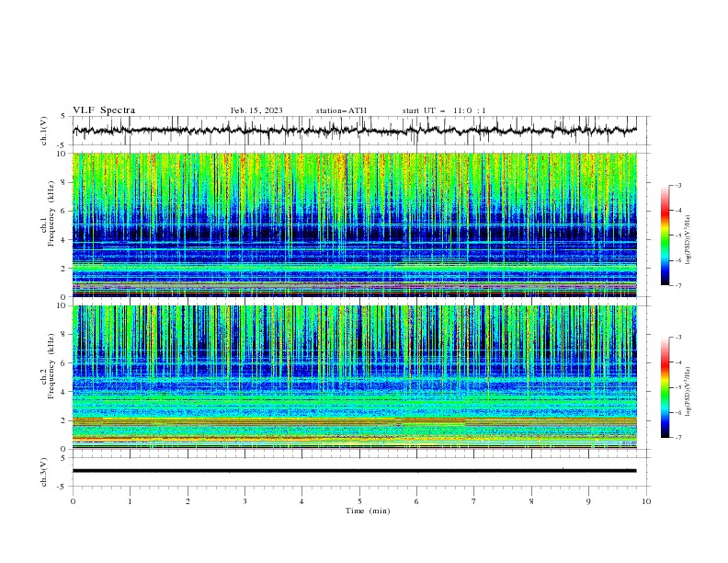Screen dimensions: 728x563
Task: Click the time axis tick label "2"
Action: pyautogui.click(x=188, y=501)
